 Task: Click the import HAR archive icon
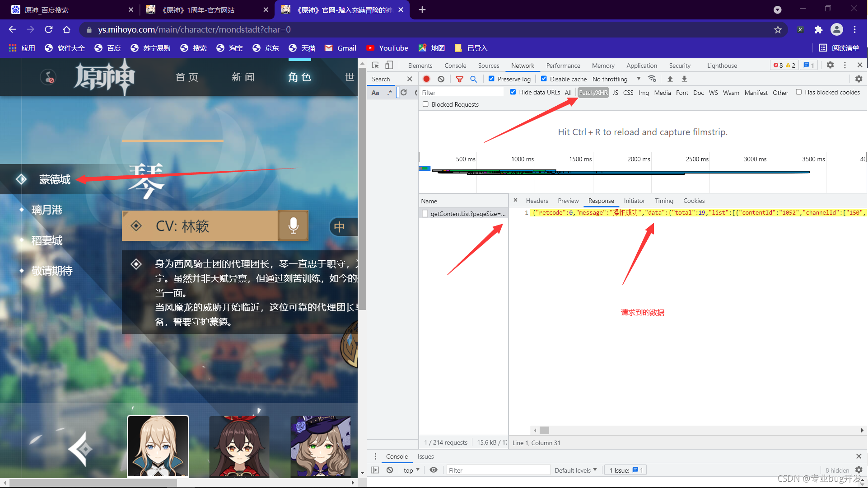tap(669, 79)
